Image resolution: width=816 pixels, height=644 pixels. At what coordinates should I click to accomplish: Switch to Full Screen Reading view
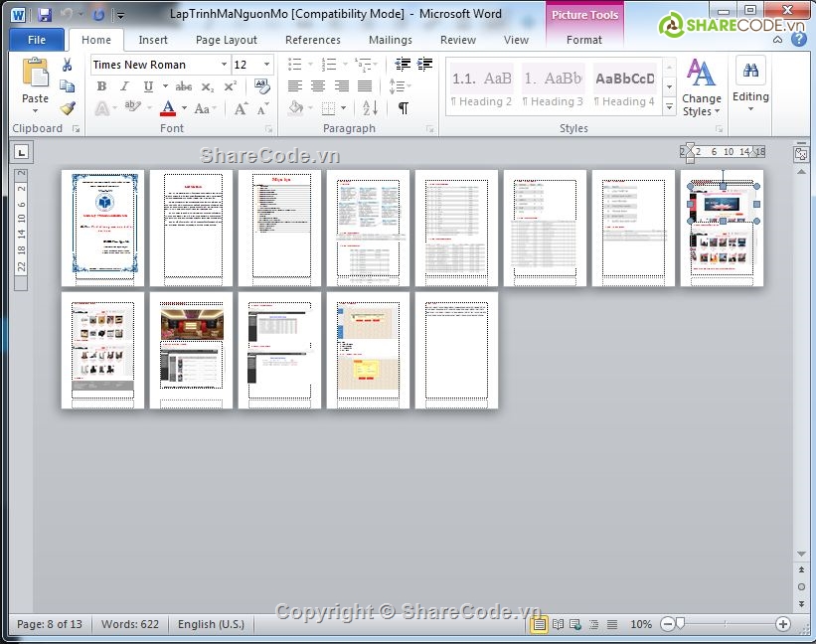click(x=558, y=624)
